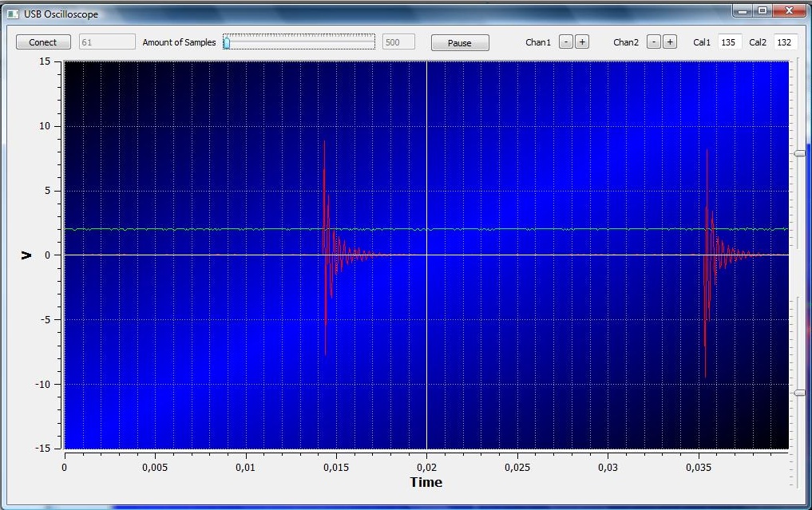Click the Amount of Samples slider handle
The height and width of the screenshot is (510, 812).
226,42
